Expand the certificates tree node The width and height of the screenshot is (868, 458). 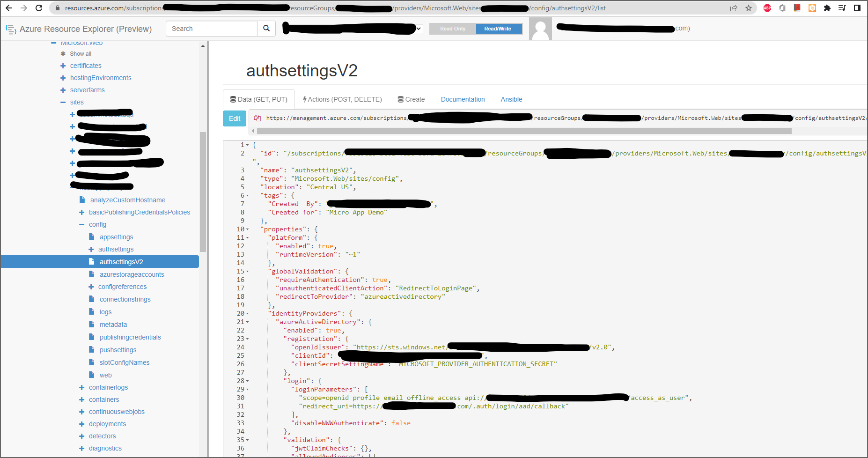63,66
